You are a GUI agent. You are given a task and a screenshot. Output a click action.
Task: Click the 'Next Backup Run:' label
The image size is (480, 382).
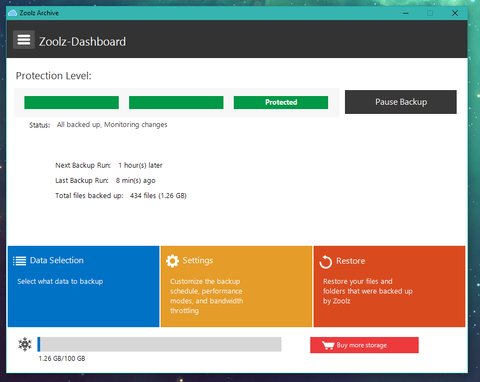pos(83,165)
